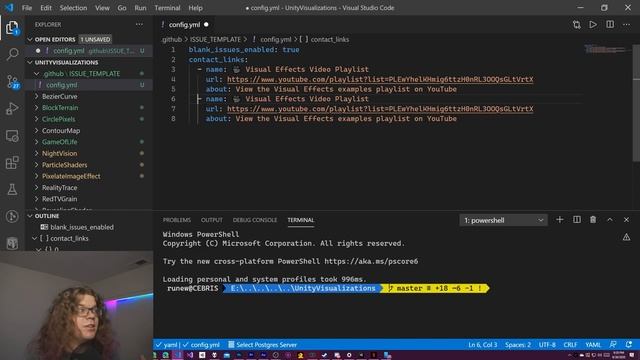640x360 pixels.
Task: Open the View menu
Action: (102, 8)
